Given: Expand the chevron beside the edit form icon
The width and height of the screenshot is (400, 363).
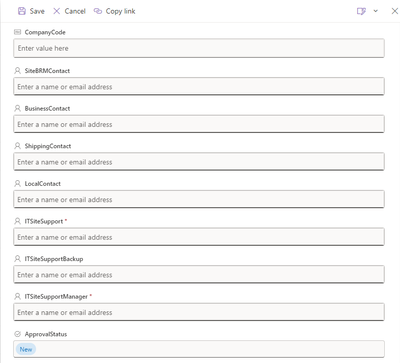Looking at the screenshot, I should 376,11.
